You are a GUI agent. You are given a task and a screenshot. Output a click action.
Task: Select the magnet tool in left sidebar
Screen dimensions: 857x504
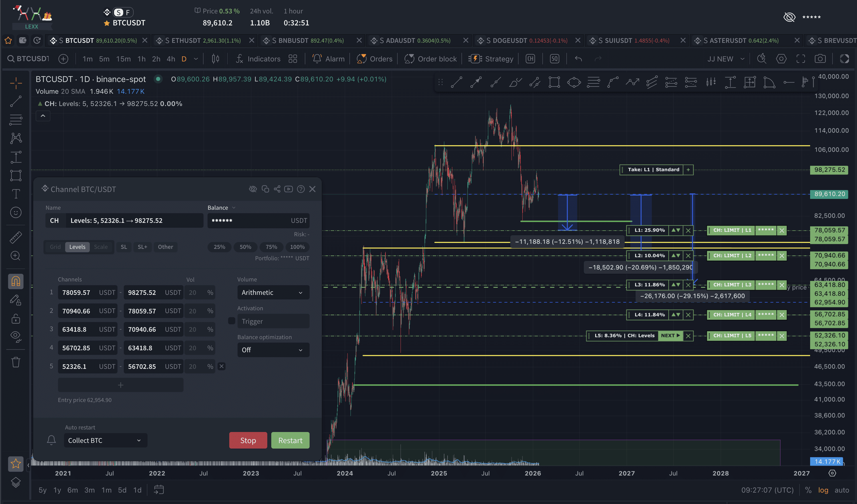16,281
